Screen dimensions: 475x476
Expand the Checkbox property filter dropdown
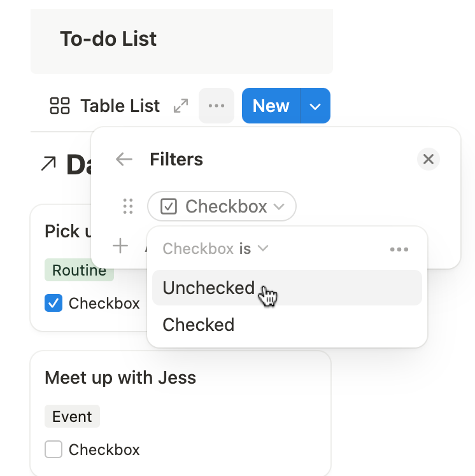pyautogui.click(x=222, y=206)
